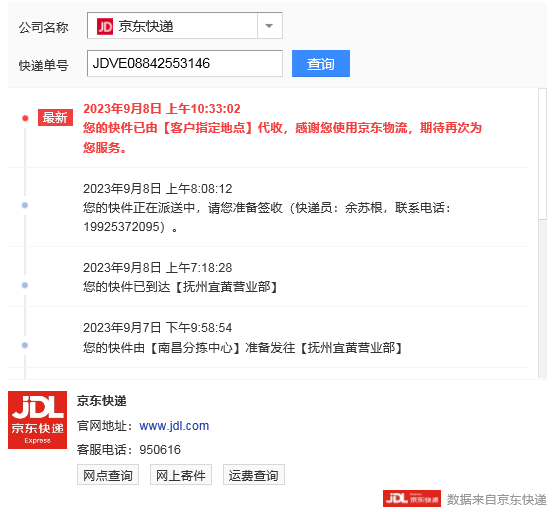Click the red 最新 badge
The width and height of the screenshot is (554, 512).
click(55, 118)
